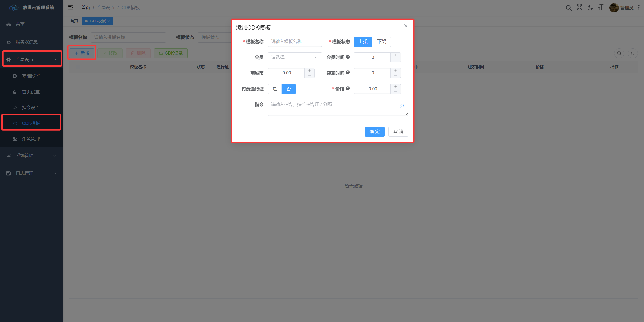Switch to the 首页 page tab

coord(74,21)
